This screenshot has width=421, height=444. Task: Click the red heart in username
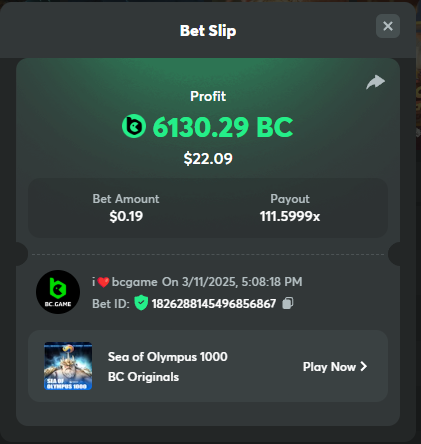point(103,282)
